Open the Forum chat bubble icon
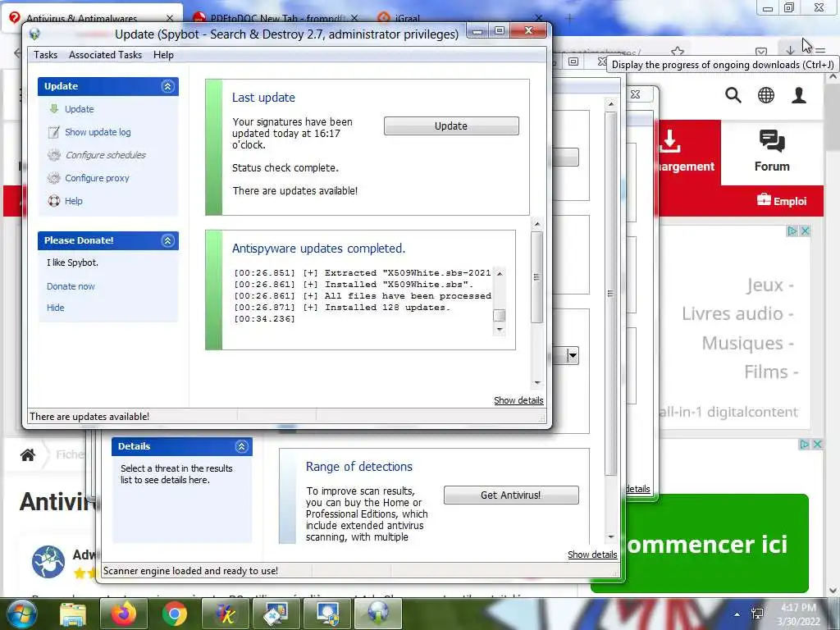This screenshot has height=630, width=840. point(772,141)
